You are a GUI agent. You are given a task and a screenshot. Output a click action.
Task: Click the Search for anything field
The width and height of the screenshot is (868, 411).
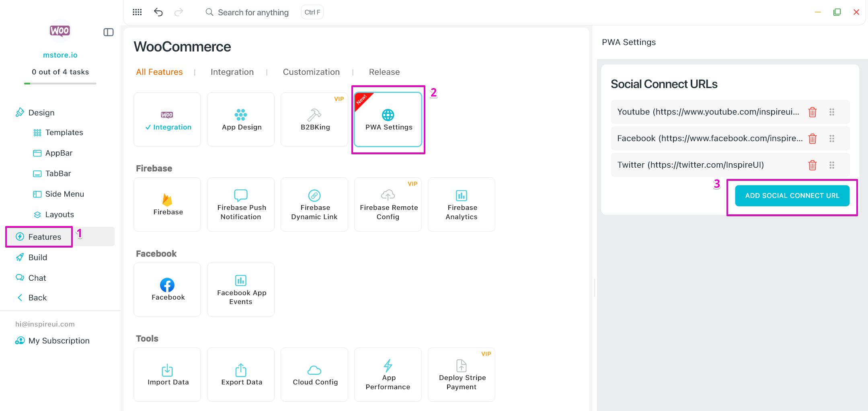(253, 12)
